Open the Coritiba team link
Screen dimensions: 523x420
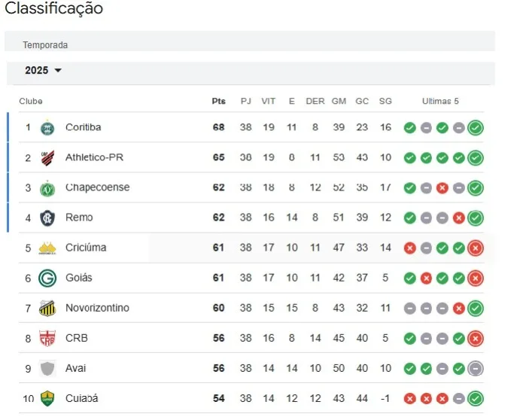[83, 127]
